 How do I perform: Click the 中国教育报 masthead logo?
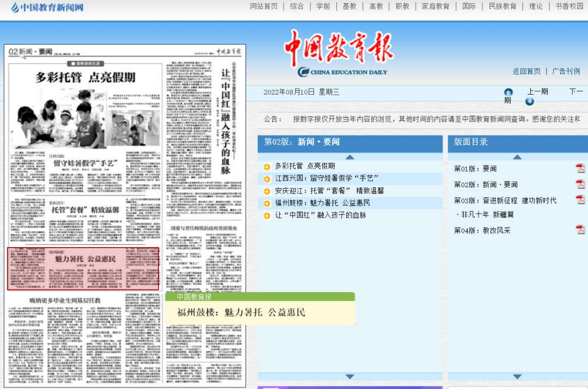(339, 53)
